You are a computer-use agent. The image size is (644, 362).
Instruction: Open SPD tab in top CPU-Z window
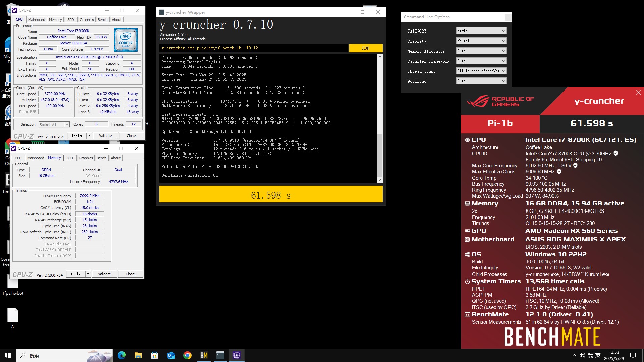tap(70, 20)
